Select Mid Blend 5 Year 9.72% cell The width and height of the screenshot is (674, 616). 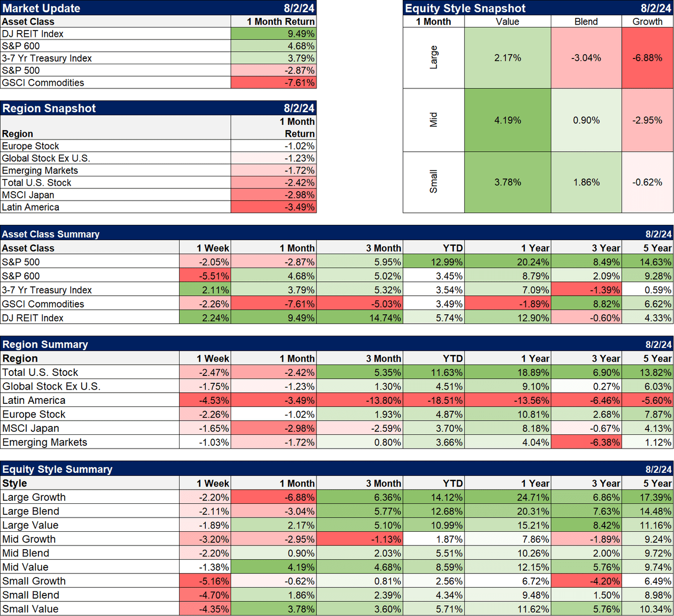pos(648,553)
